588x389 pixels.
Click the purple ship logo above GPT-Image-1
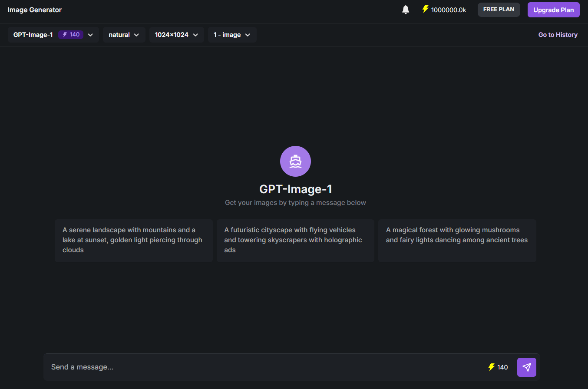point(295,161)
